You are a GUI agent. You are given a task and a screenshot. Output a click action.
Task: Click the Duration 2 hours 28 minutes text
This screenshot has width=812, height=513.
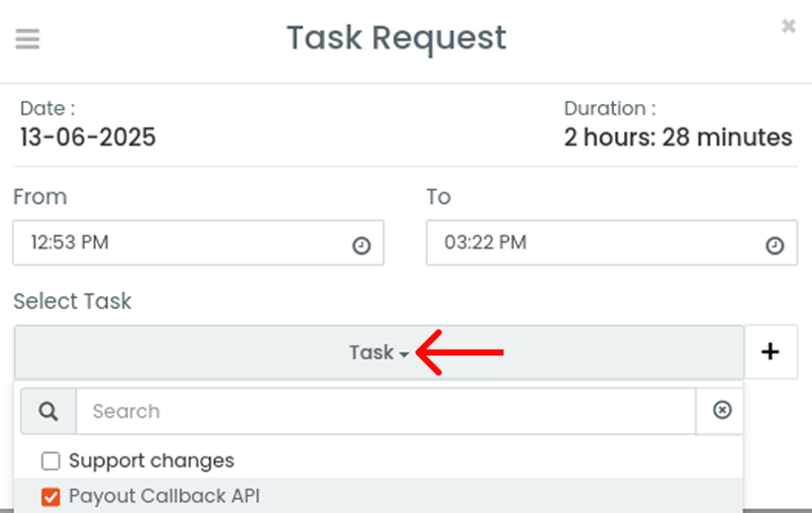click(678, 138)
